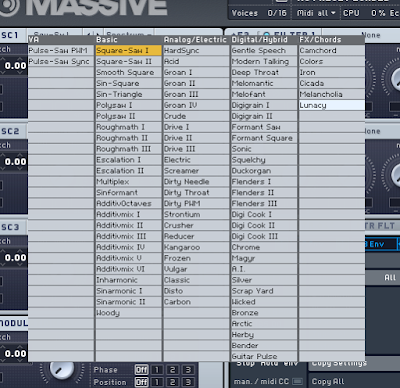Screen dimensions: 400x388
Task: Pick Modern Talking wavetable
Action: 264,61
